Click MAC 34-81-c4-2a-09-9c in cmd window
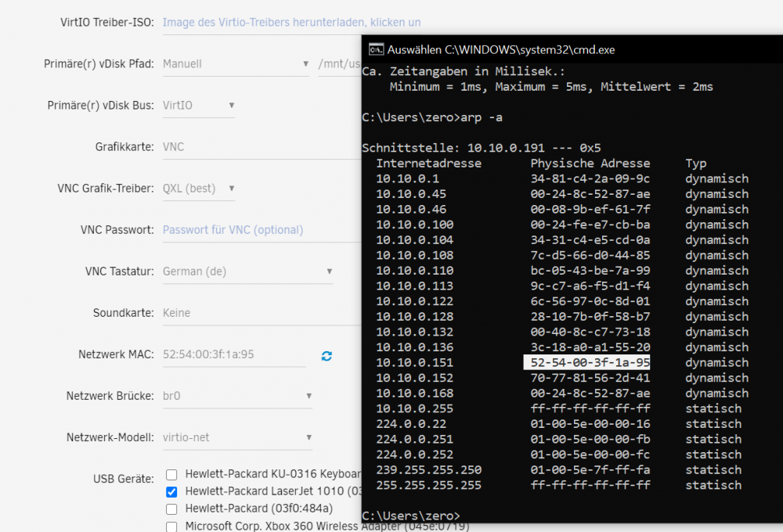This screenshot has width=783, height=532. pyautogui.click(x=590, y=178)
